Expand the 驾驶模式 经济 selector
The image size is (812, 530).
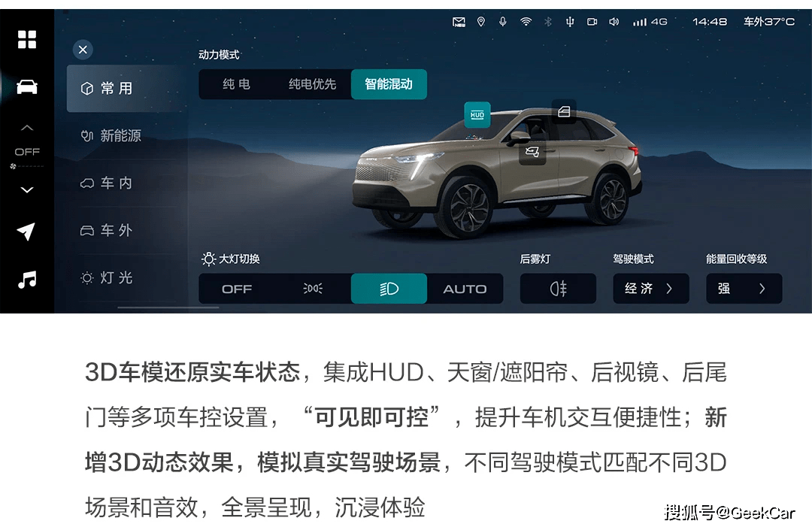[651, 288]
